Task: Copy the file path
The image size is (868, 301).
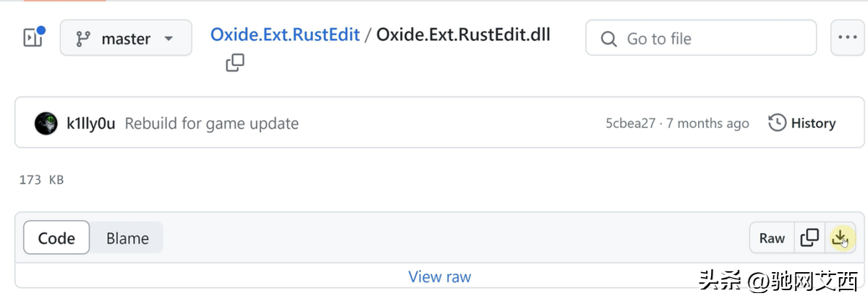Action: tap(235, 63)
